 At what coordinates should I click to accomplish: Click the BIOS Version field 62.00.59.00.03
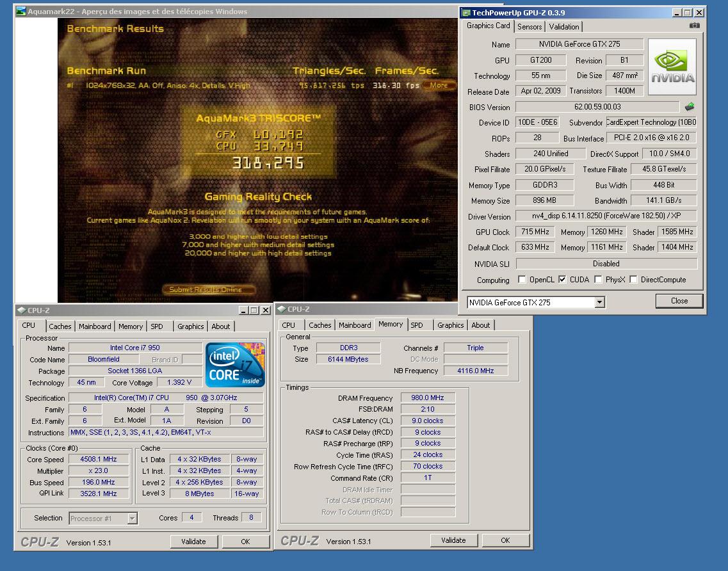[x=597, y=107]
